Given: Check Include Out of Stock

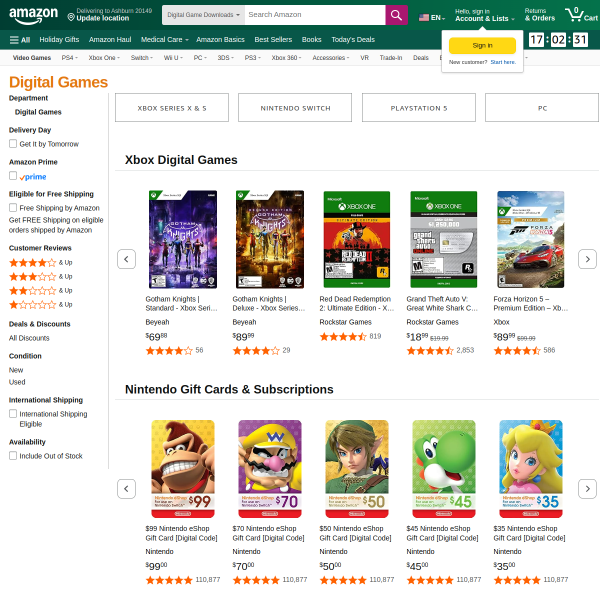Looking at the screenshot, I should [13, 456].
